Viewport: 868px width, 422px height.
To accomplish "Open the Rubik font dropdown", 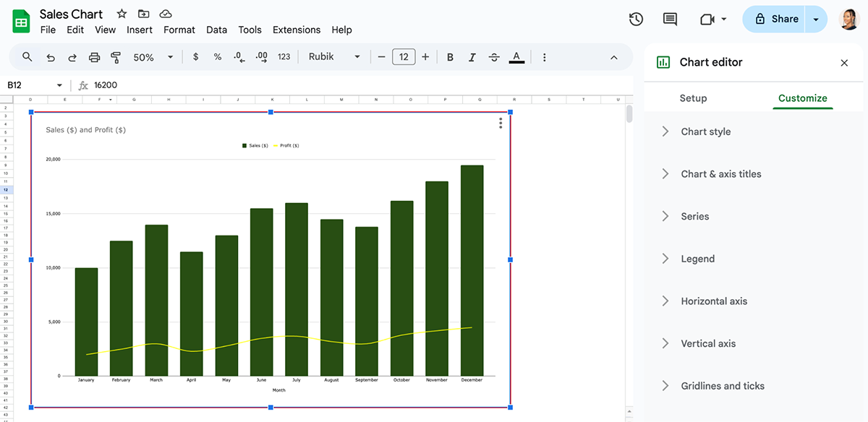I will coord(334,57).
